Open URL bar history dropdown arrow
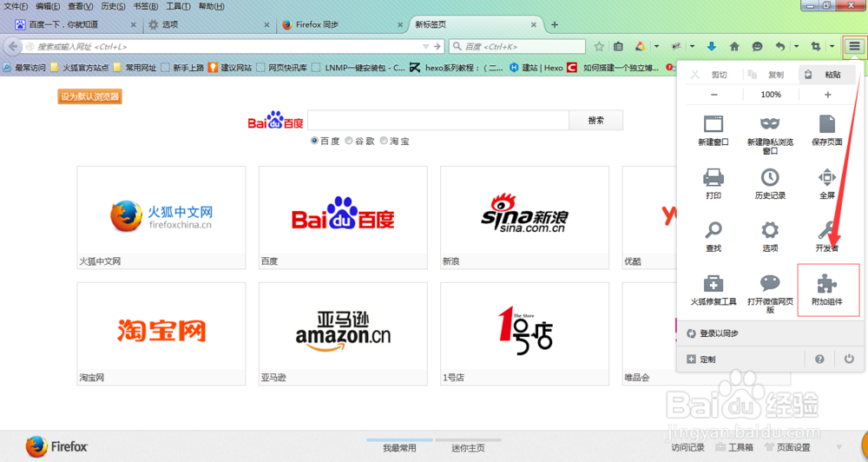868x462 pixels. point(425,47)
